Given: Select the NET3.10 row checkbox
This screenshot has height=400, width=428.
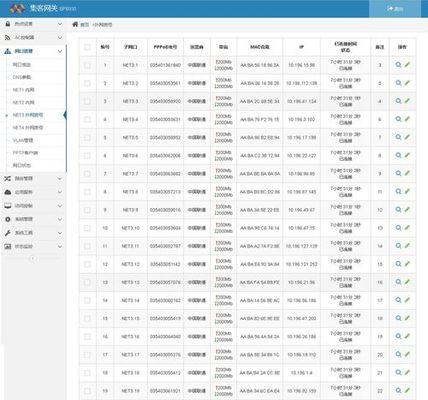Looking at the screenshot, I should click(x=87, y=228).
